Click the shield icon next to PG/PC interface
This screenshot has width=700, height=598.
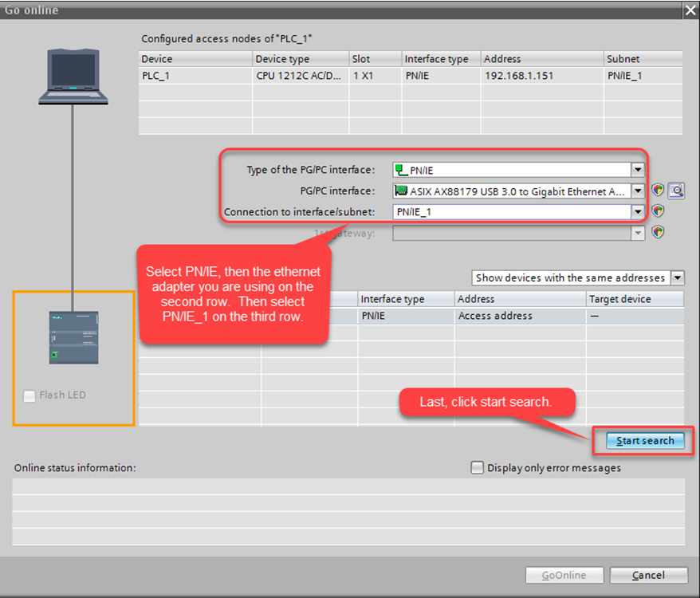pos(657,190)
